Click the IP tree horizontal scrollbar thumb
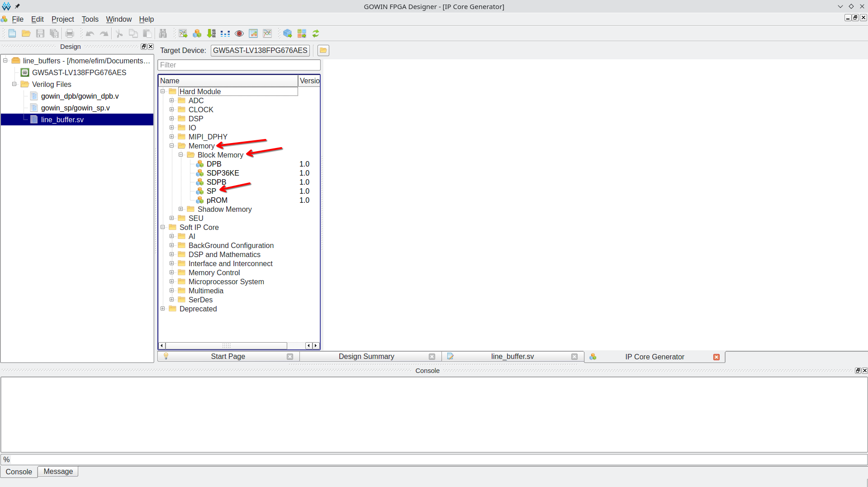The image size is (868, 487). click(226, 346)
